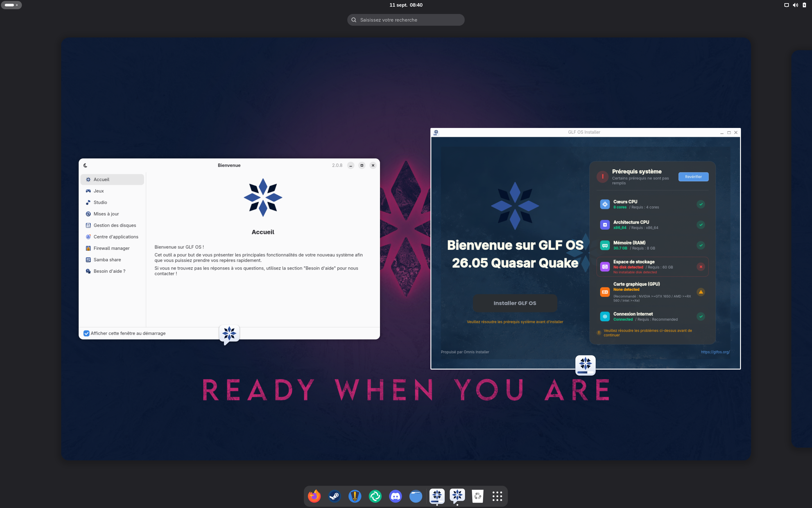Open the https://glfos.org/ link
812x508 pixels.
coord(715,352)
